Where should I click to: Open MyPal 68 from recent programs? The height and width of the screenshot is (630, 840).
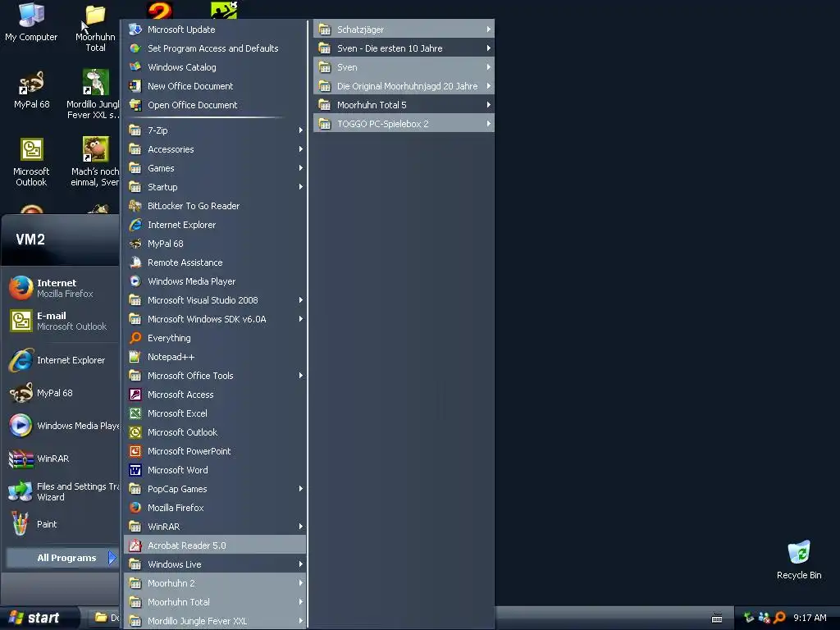(x=62, y=393)
